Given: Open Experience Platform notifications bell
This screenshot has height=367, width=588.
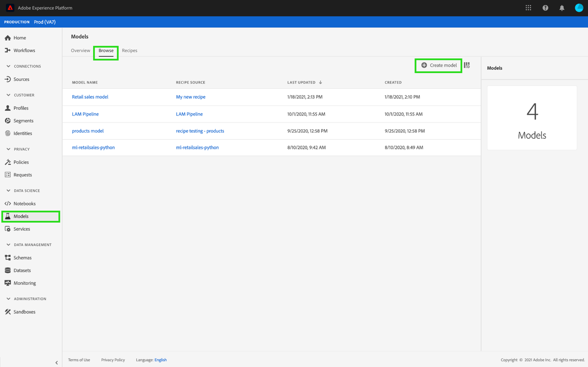Looking at the screenshot, I should tap(562, 7).
